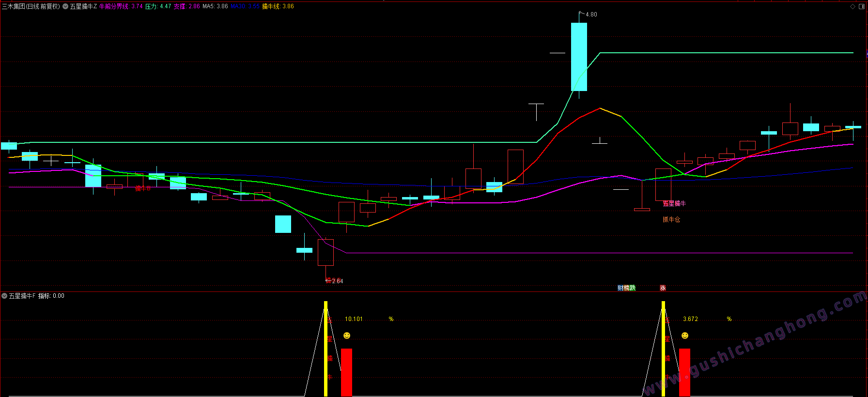The image size is (868, 397).
Task: Click the 压力: 4.47 value
Action: click(x=158, y=6)
